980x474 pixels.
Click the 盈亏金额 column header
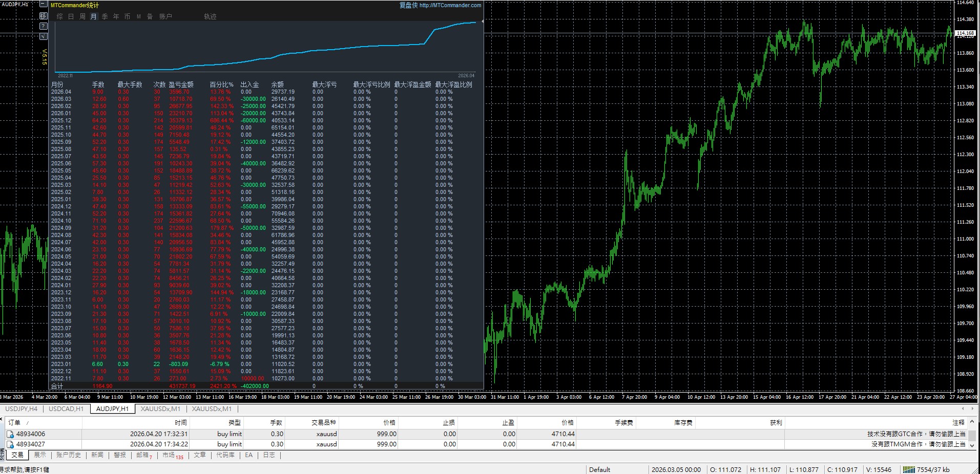coord(181,84)
